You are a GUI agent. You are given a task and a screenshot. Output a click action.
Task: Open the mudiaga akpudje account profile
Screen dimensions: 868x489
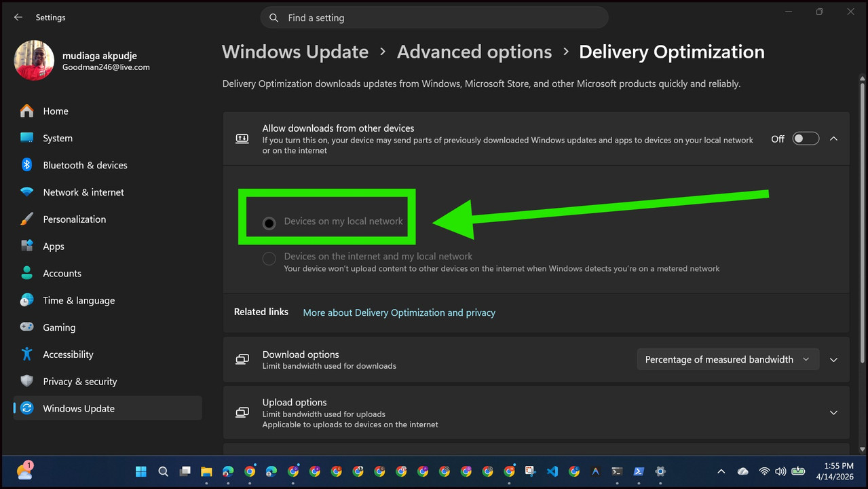82,60
